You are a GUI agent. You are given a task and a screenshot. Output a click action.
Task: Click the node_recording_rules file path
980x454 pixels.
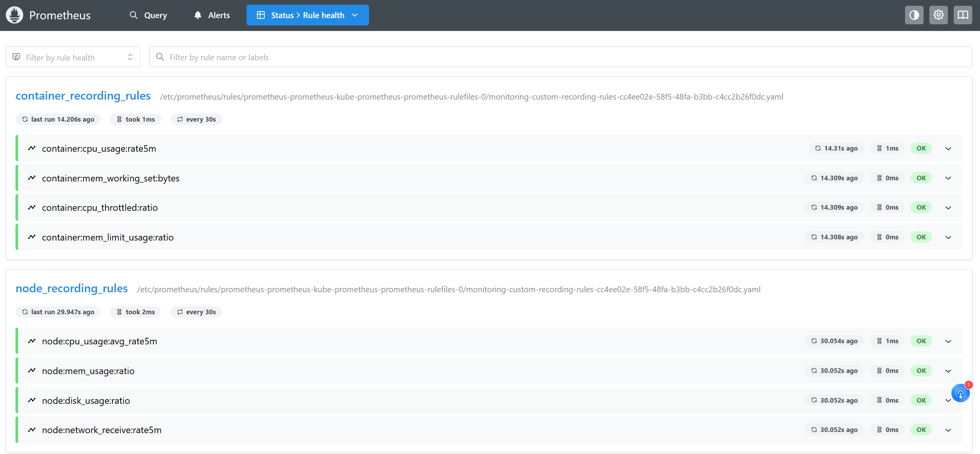[449, 289]
